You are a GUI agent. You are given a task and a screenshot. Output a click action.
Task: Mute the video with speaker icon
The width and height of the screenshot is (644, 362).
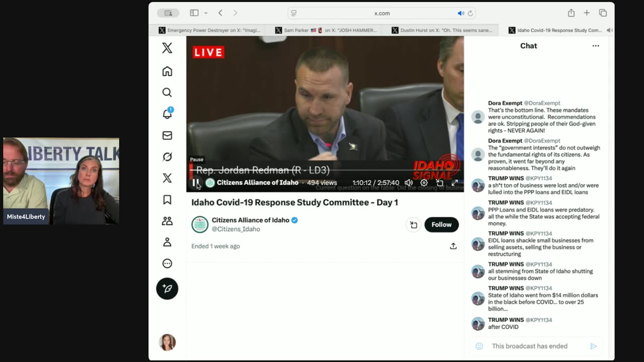pos(409,183)
